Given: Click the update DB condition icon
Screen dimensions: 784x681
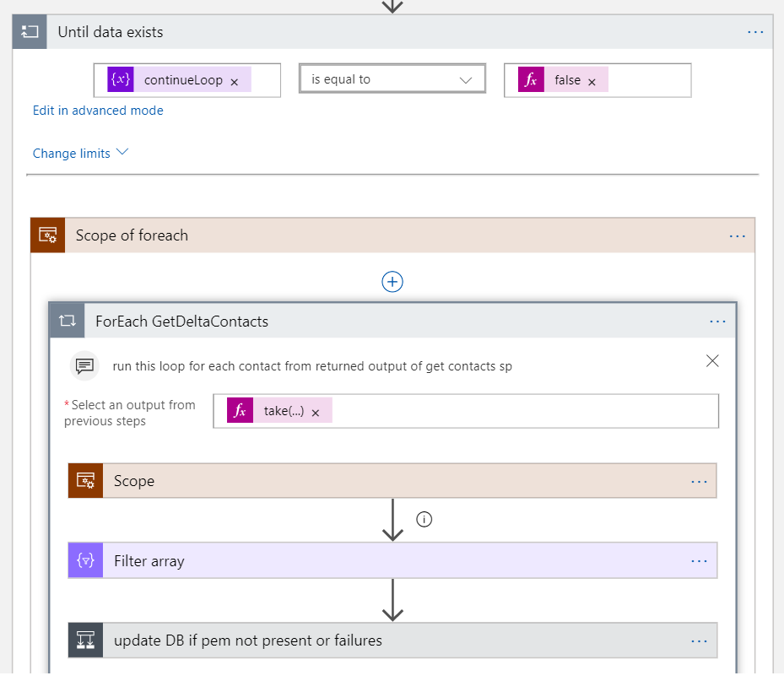Looking at the screenshot, I should tap(85, 640).
